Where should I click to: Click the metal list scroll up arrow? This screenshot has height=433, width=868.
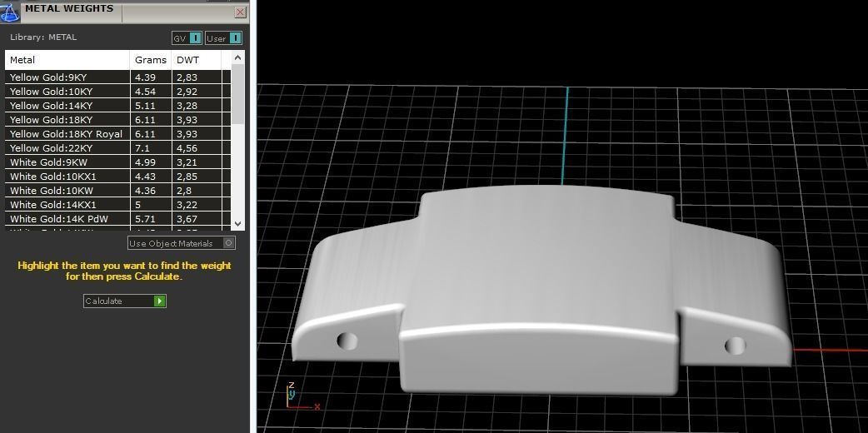tap(238, 57)
